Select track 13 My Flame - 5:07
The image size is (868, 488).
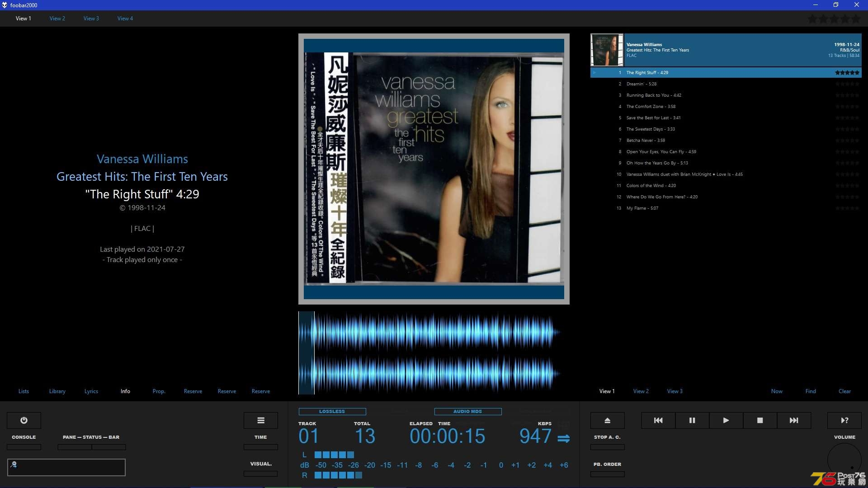726,208
